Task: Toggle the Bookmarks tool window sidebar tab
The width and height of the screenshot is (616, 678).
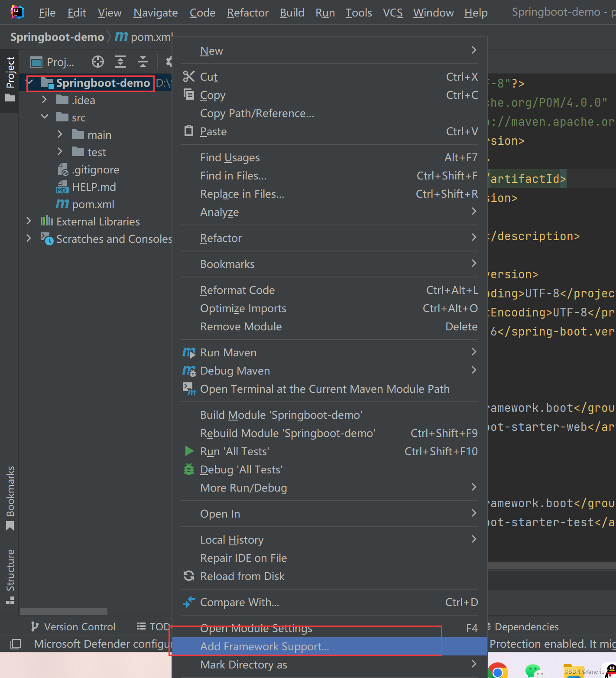Action: (10, 499)
